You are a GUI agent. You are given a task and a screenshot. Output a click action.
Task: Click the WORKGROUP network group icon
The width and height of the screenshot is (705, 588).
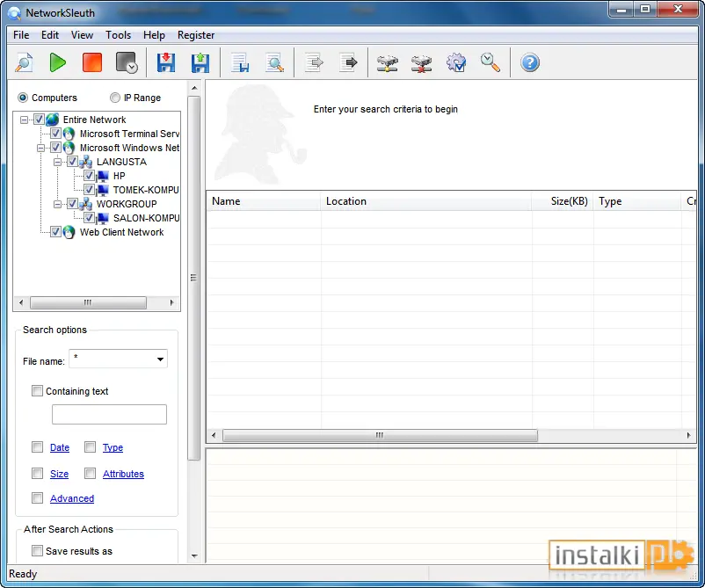pyautogui.click(x=86, y=204)
